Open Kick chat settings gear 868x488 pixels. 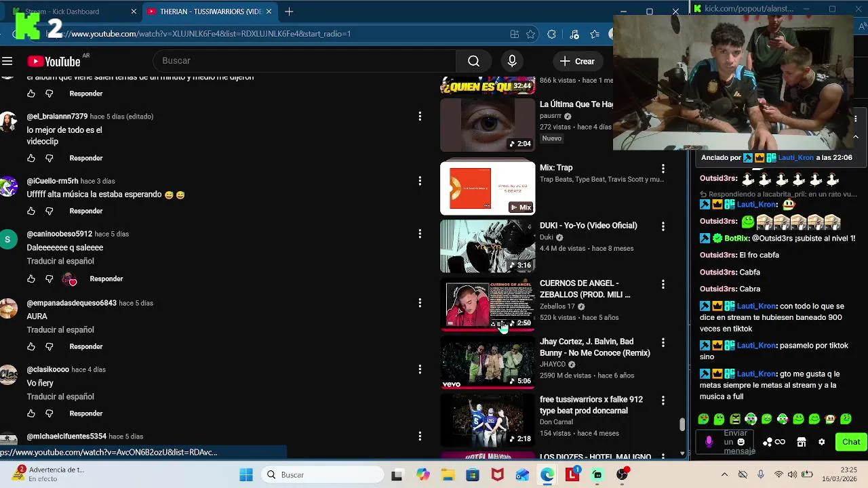click(821, 442)
